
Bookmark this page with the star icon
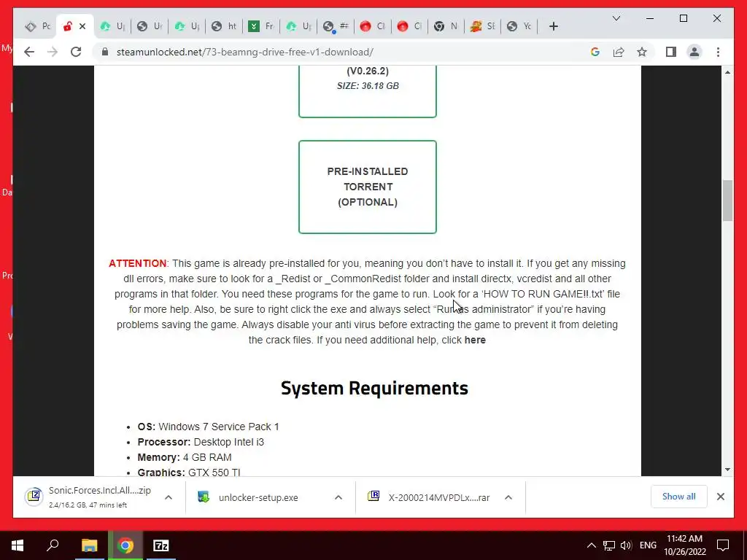click(x=642, y=52)
